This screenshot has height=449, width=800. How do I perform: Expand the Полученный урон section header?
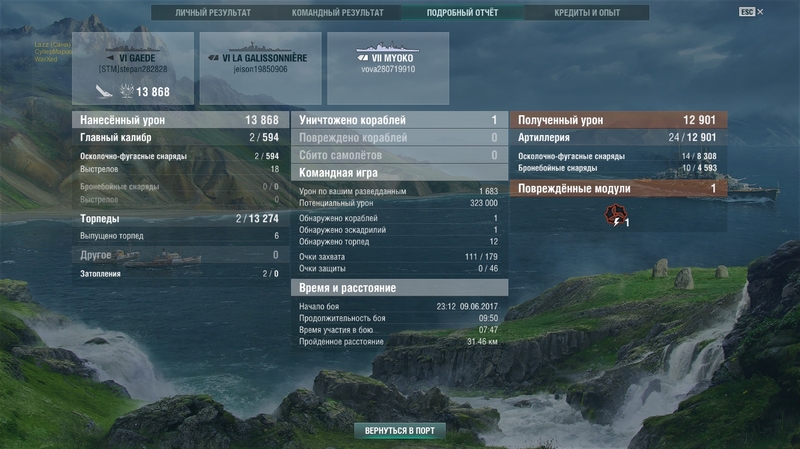pos(618,120)
